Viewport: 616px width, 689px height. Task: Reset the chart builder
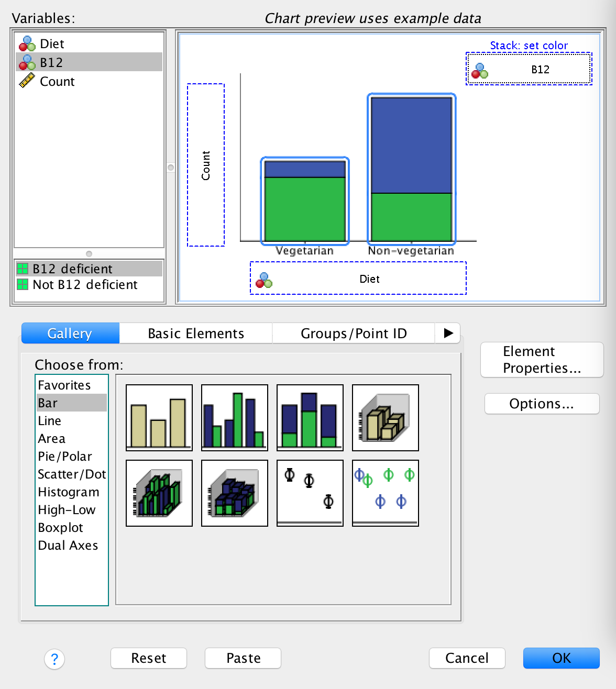click(x=148, y=658)
